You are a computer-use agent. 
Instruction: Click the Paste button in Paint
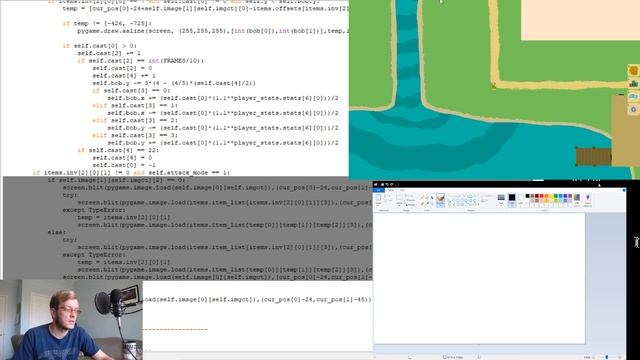378,200
